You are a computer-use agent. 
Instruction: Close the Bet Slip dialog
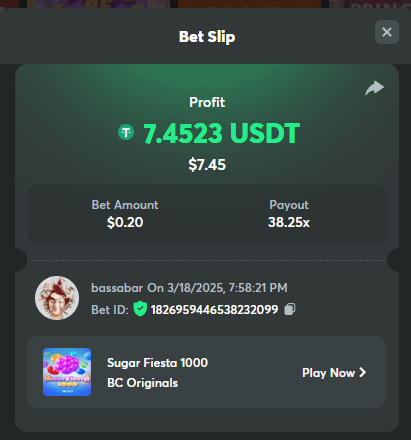tap(387, 32)
